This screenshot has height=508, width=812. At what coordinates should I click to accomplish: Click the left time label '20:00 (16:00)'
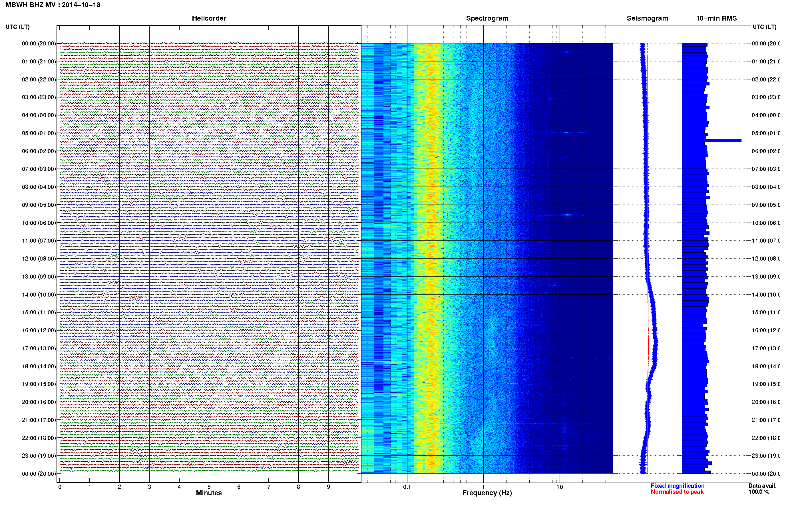pos(39,402)
